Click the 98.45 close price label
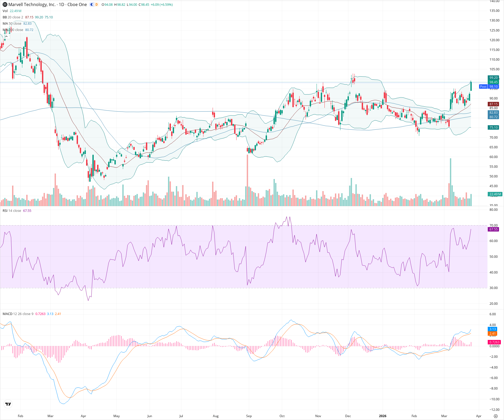This screenshot has height=420, width=504. tap(493, 82)
